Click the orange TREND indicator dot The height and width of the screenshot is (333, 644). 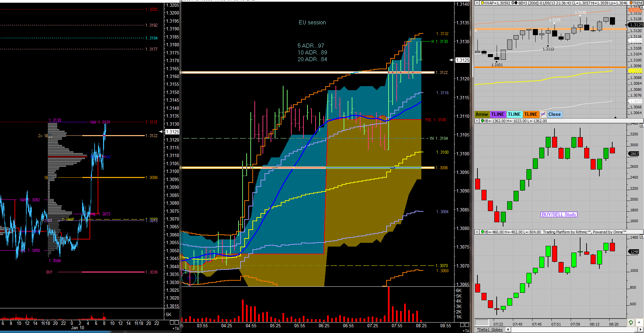tap(631, 3)
